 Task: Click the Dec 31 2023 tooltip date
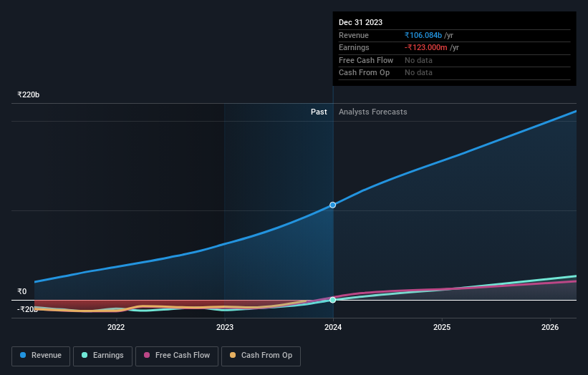tap(360, 22)
